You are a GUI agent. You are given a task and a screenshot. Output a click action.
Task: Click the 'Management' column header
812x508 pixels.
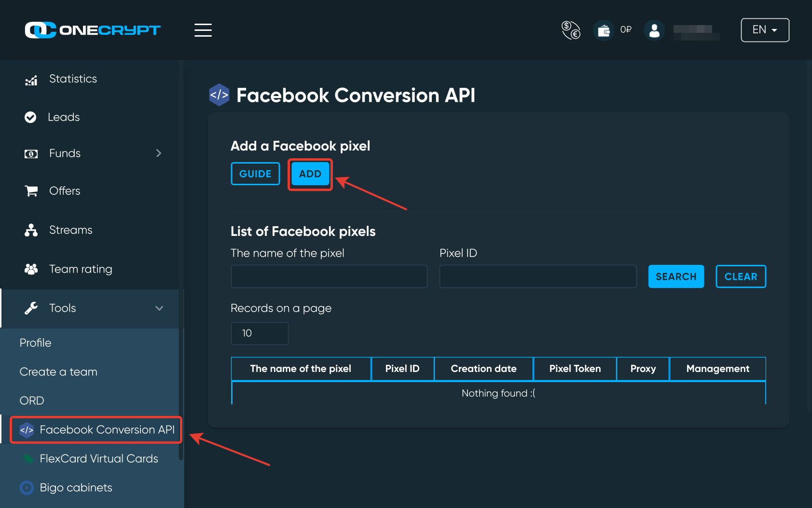point(718,369)
